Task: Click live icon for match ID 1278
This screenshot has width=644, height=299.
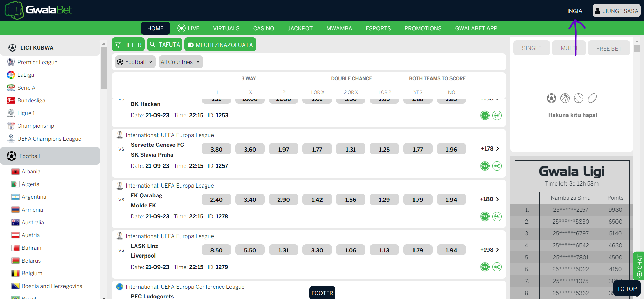Action: [x=497, y=216]
